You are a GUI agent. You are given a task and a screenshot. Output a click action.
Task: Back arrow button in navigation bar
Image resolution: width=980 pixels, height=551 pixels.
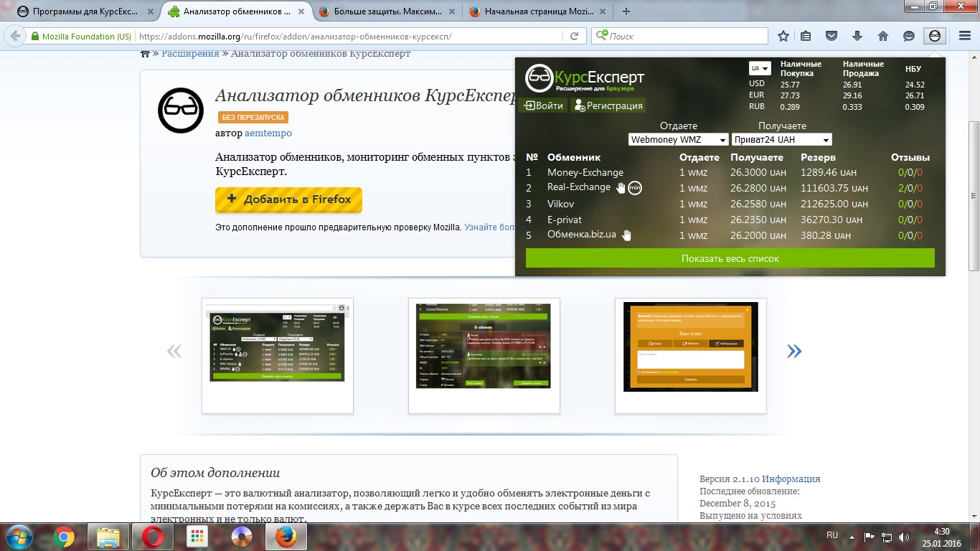pos(14,37)
